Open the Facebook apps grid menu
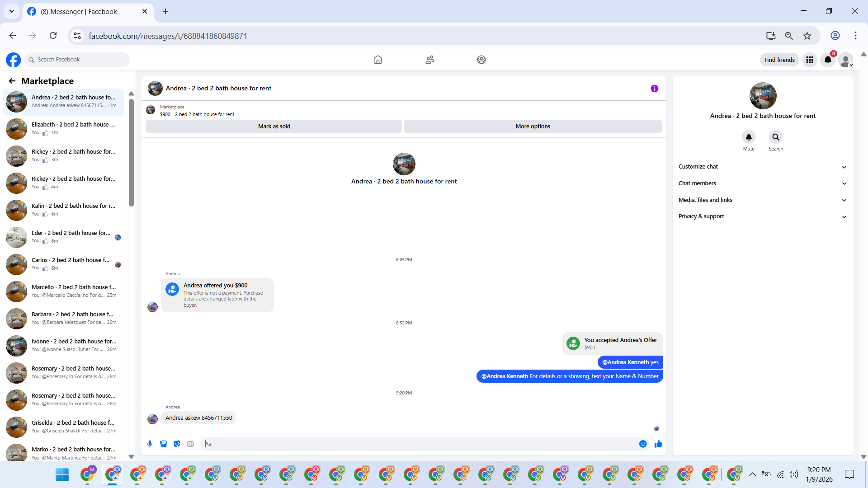868x488 pixels. [x=809, y=60]
